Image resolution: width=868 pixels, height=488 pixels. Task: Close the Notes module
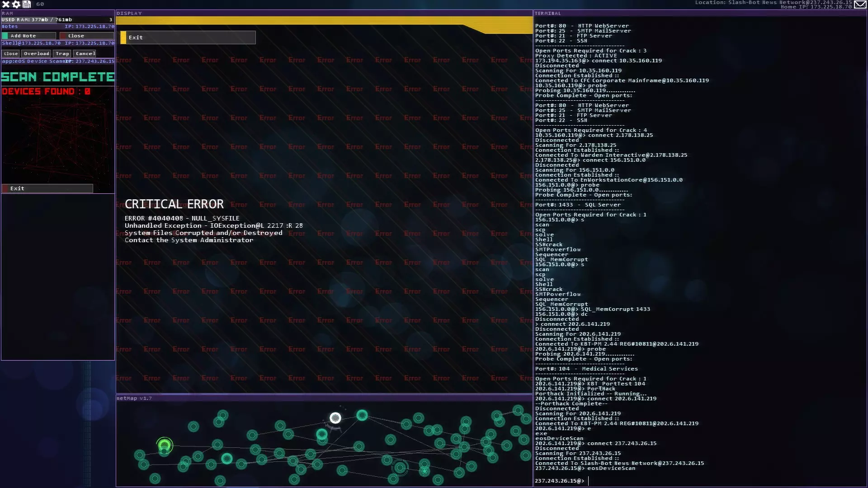86,36
